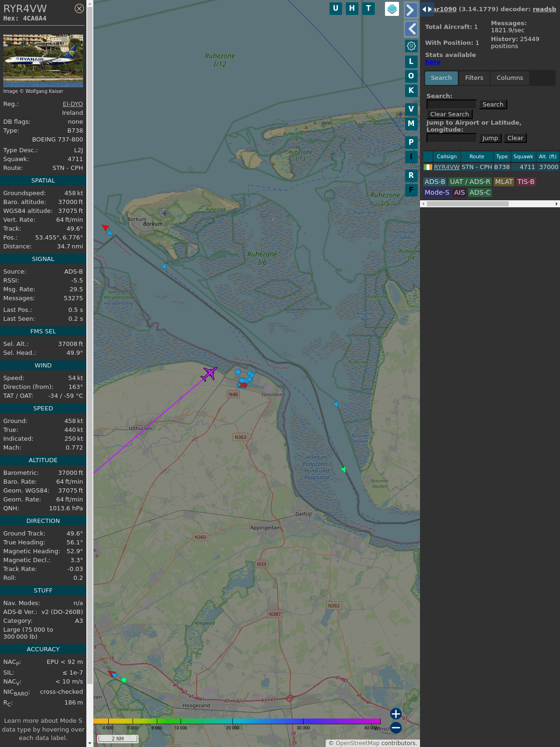Image resolution: width=560 pixels, height=747 pixels.
Task: Open the map layers selector icon
Action: point(392,9)
